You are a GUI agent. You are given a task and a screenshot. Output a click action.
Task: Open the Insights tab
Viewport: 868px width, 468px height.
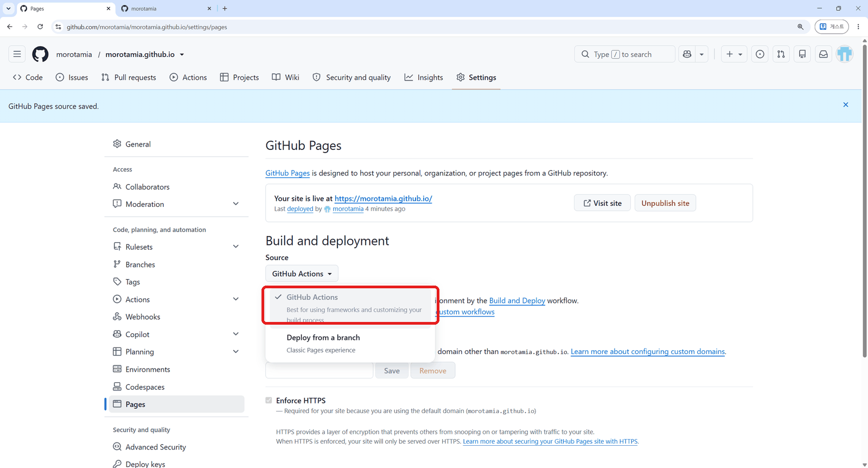coord(424,77)
